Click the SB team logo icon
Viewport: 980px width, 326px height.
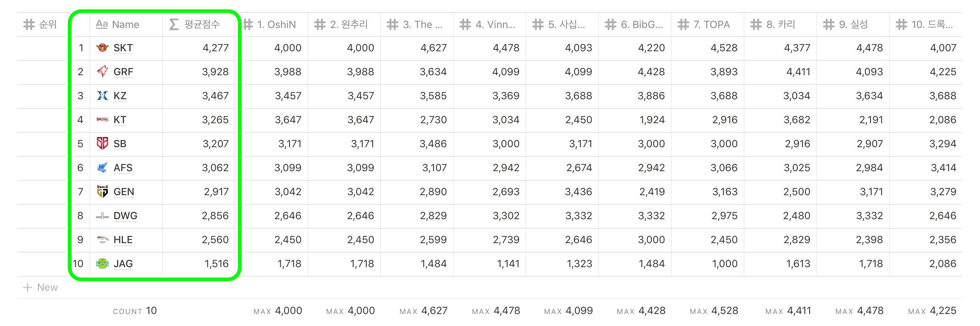(102, 144)
